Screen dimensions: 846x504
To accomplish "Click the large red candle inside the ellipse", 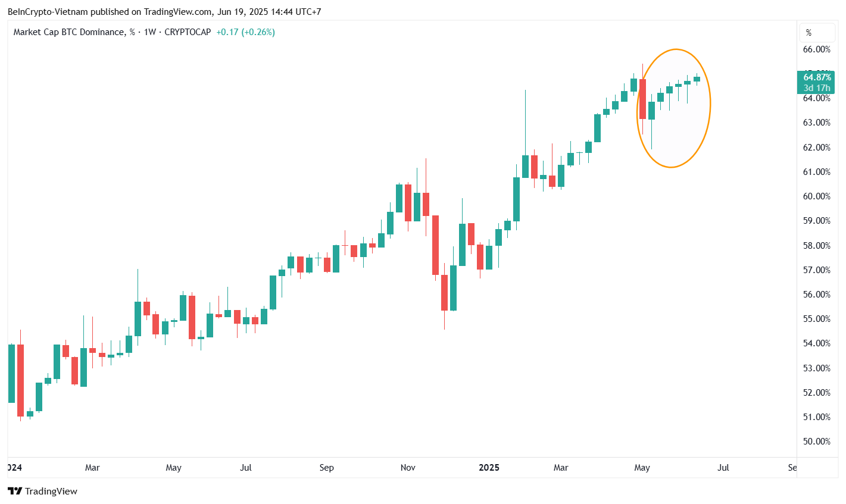I will click(642, 99).
